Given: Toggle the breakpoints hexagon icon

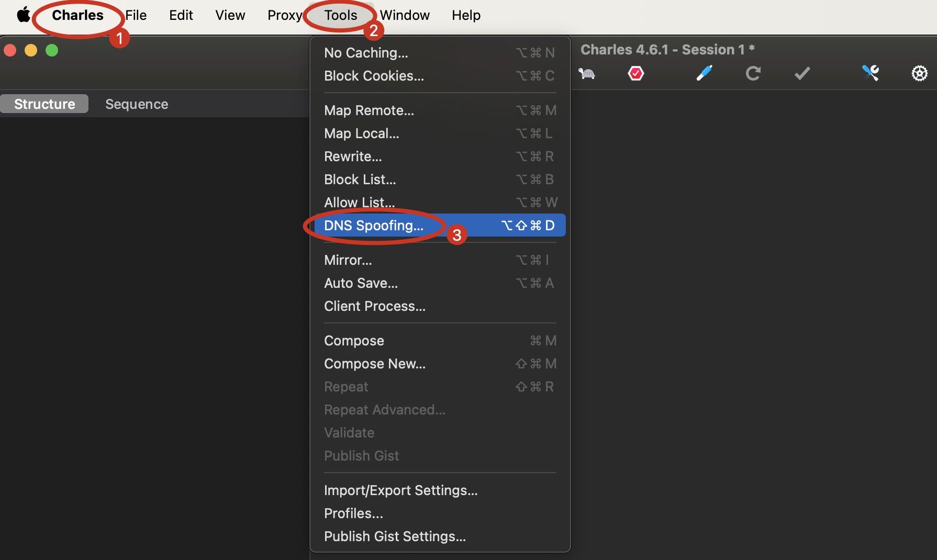Looking at the screenshot, I should click(x=636, y=73).
